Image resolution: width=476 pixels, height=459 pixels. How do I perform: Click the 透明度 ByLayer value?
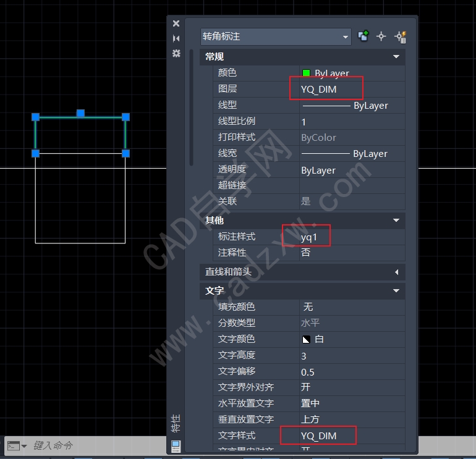[x=352, y=170]
